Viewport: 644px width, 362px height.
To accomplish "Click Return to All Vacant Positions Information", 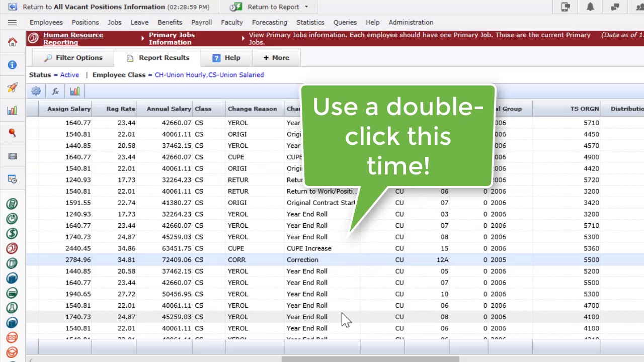I will [116, 7].
